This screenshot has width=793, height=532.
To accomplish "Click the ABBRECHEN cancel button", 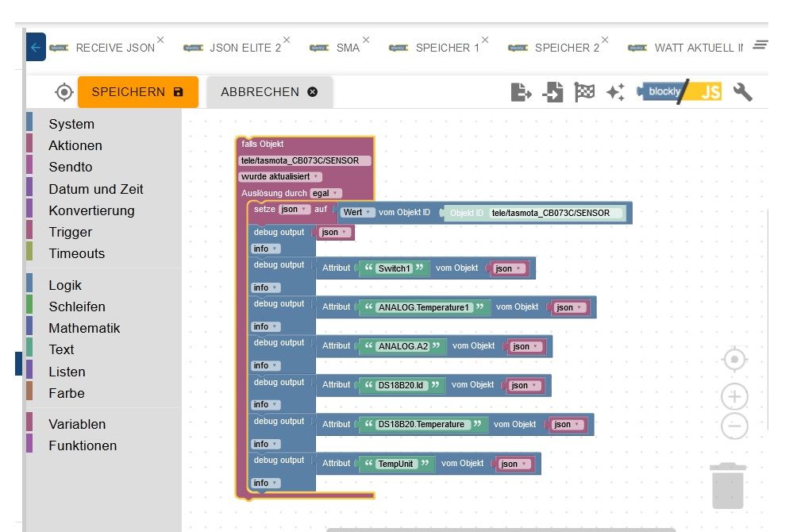I will 270,92.
